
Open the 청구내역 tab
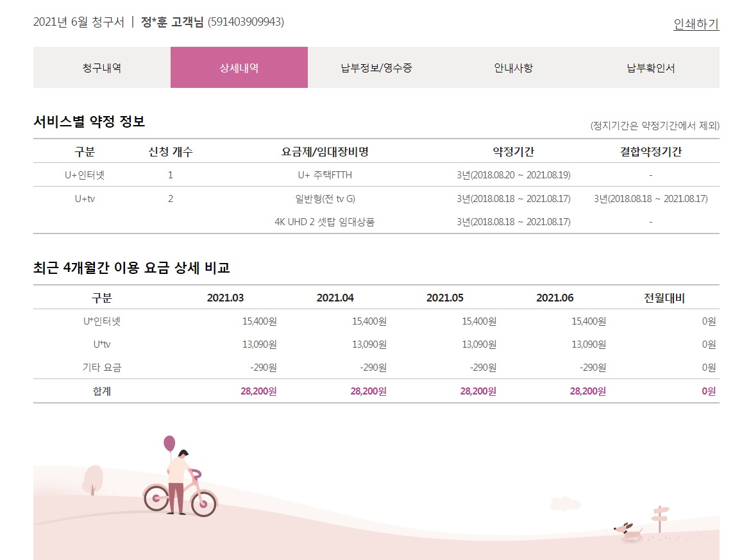click(101, 67)
